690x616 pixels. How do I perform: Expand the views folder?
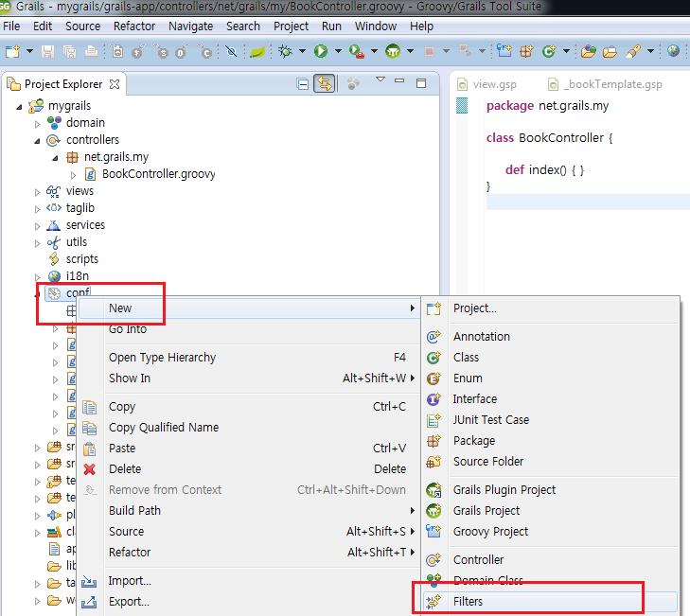(x=37, y=192)
